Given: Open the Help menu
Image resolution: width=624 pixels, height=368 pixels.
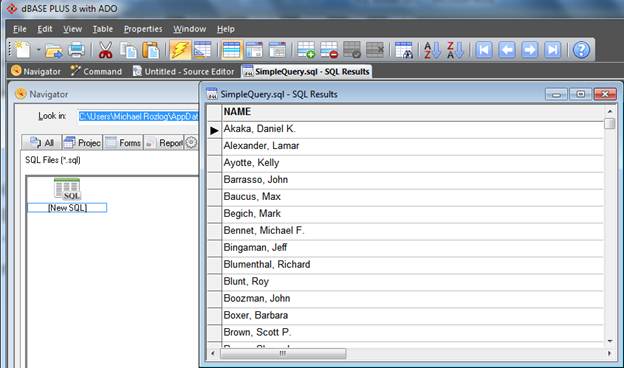Looking at the screenshot, I should pos(226,29).
